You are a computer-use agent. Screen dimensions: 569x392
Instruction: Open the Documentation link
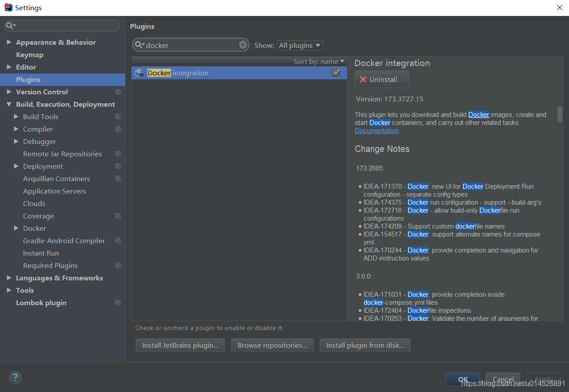tap(377, 131)
